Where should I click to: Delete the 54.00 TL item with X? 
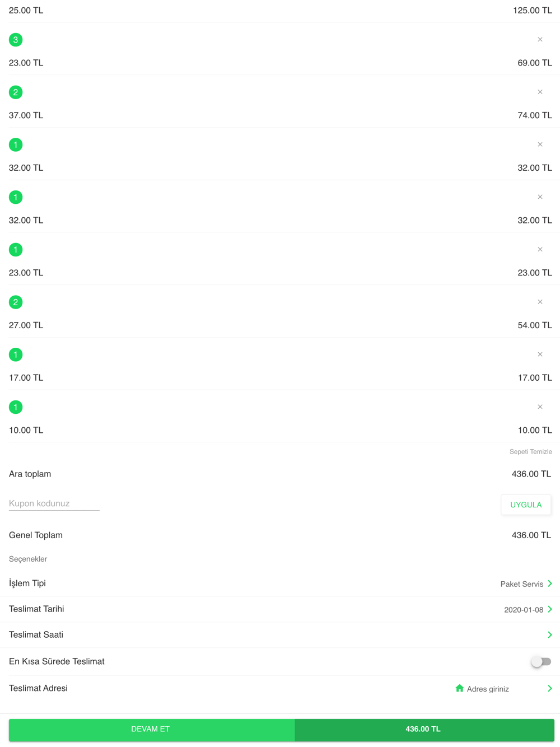540,302
